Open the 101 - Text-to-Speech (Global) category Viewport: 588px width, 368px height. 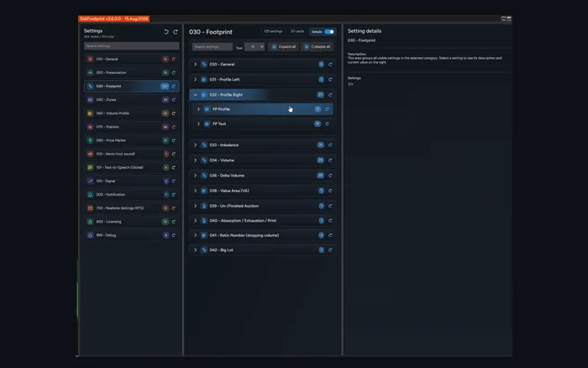(x=132, y=168)
